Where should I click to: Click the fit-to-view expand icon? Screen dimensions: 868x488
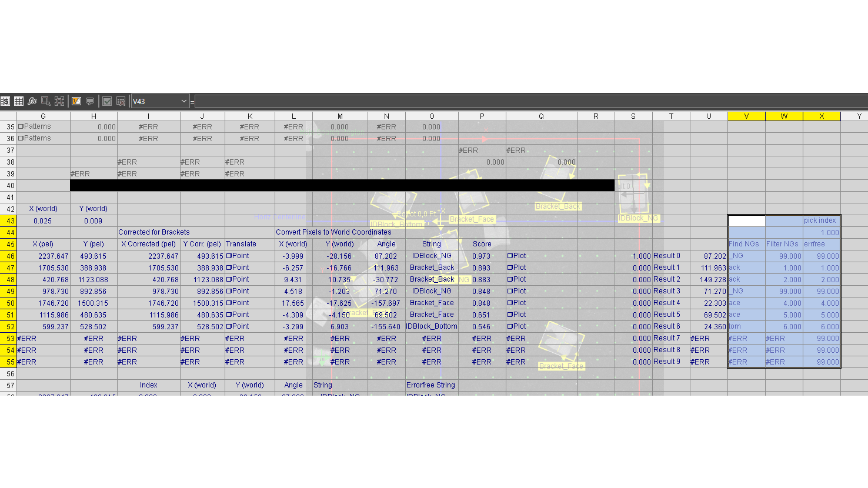pos(59,101)
